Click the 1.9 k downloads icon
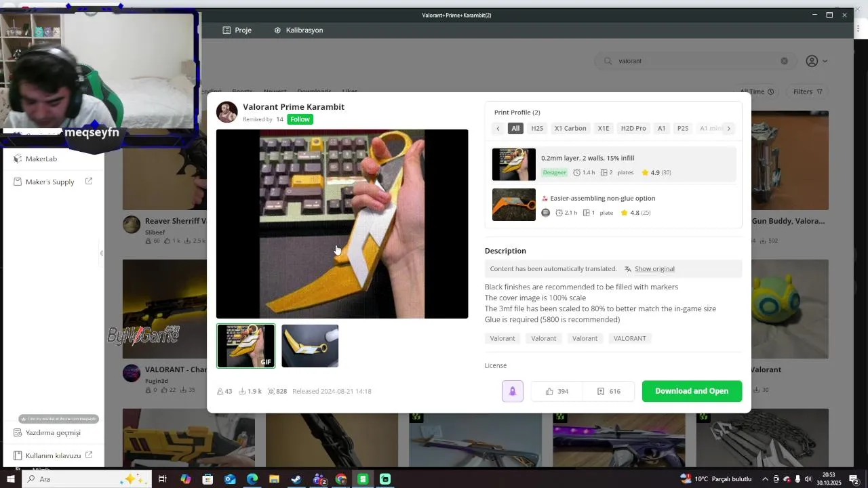 [x=242, y=391]
